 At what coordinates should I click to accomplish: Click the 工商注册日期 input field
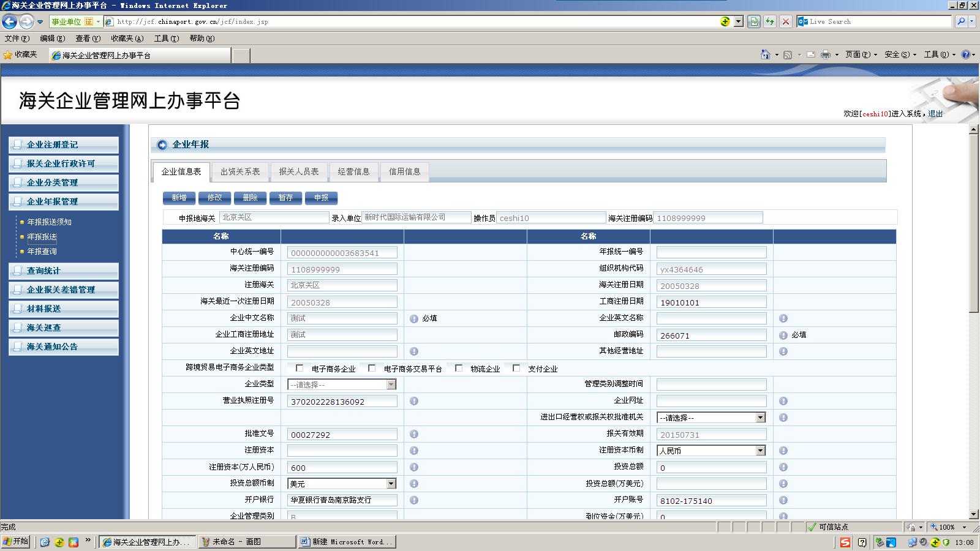pyautogui.click(x=711, y=302)
